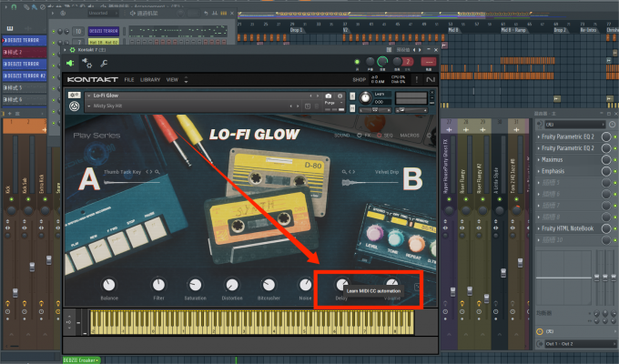This screenshot has height=364, width=619.
Task: Open the Purge dropdown menu
Action: click(332, 103)
